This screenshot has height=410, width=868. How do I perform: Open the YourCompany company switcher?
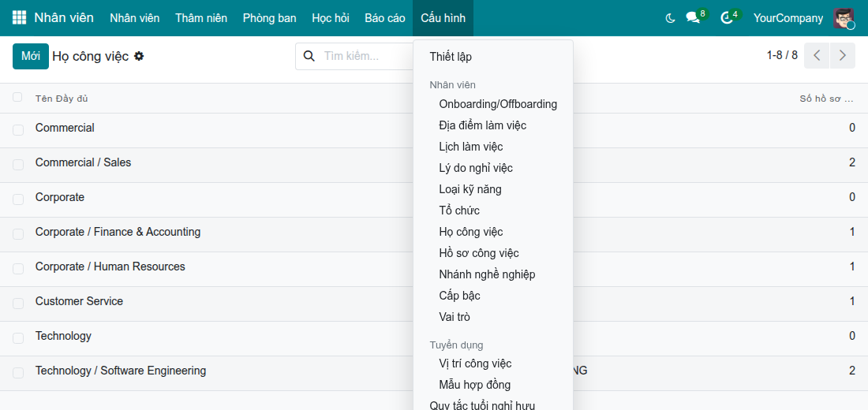point(788,18)
